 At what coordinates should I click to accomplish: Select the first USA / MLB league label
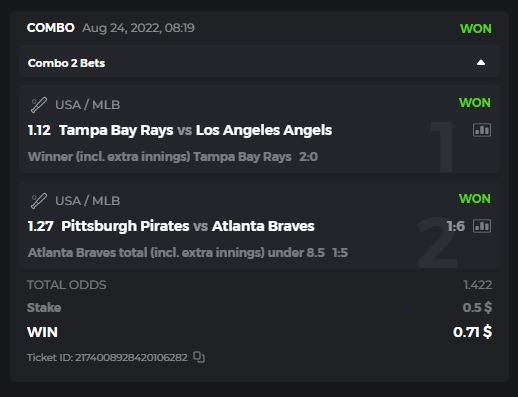[x=87, y=105]
